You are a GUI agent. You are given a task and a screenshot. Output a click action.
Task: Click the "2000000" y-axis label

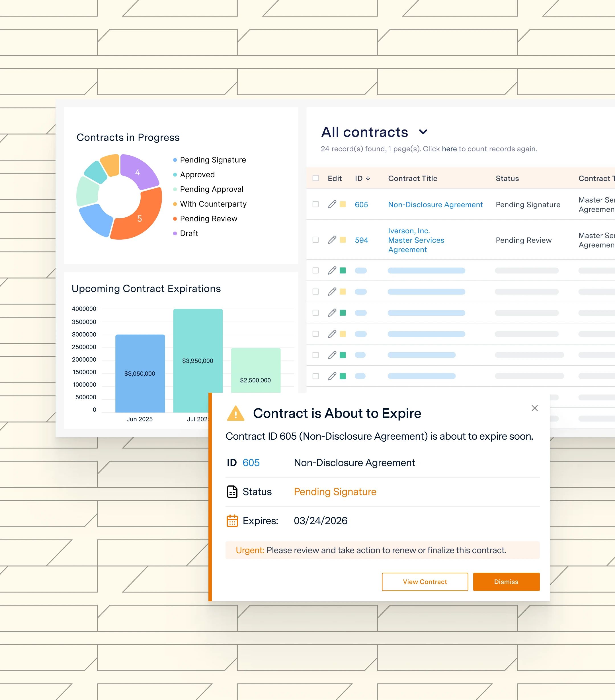point(84,360)
